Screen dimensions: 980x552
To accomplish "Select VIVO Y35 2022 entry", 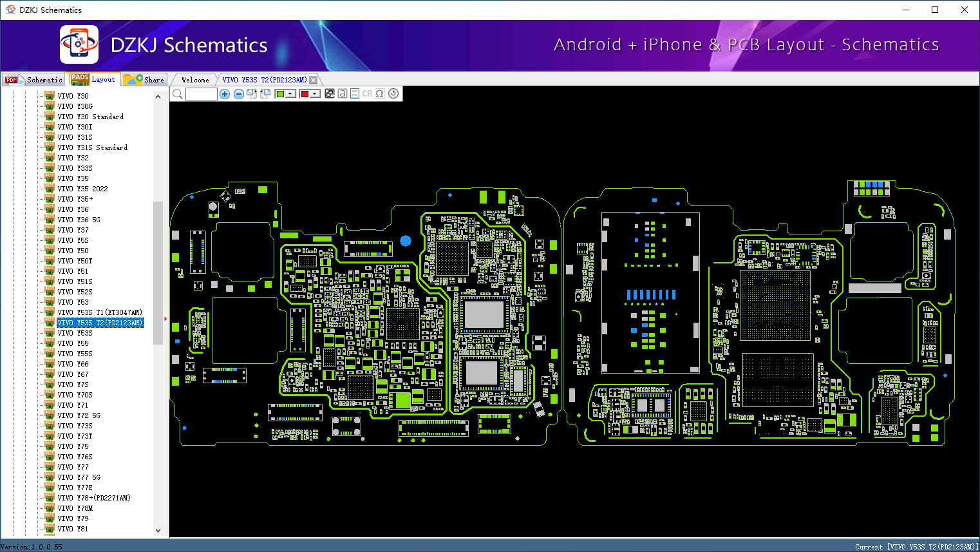I will click(x=83, y=189).
